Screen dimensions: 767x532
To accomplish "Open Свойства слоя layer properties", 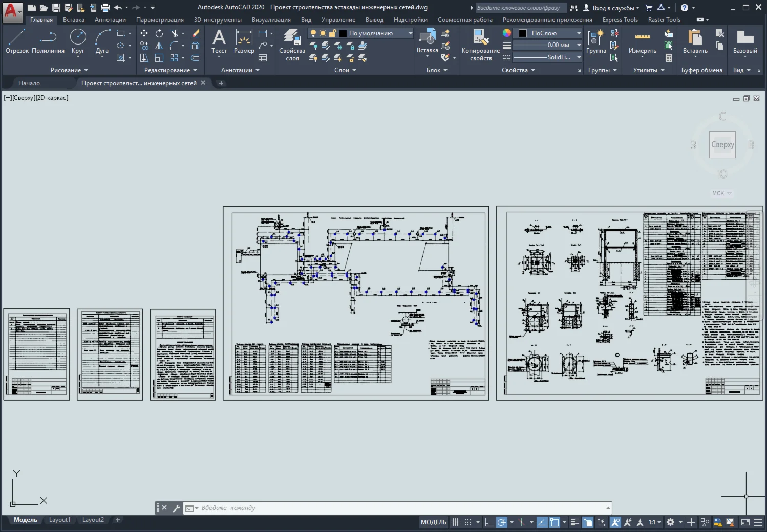I will point(292,45).
